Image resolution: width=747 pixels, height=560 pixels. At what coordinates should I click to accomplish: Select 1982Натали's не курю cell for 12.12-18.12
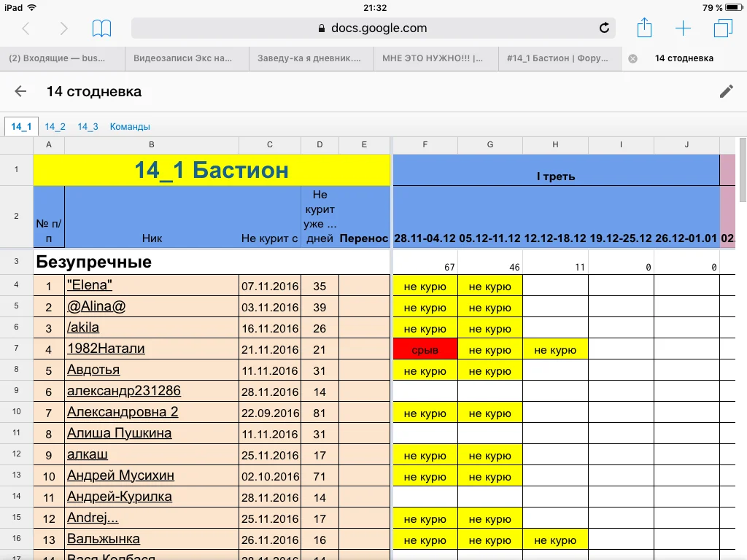[555, 349]
